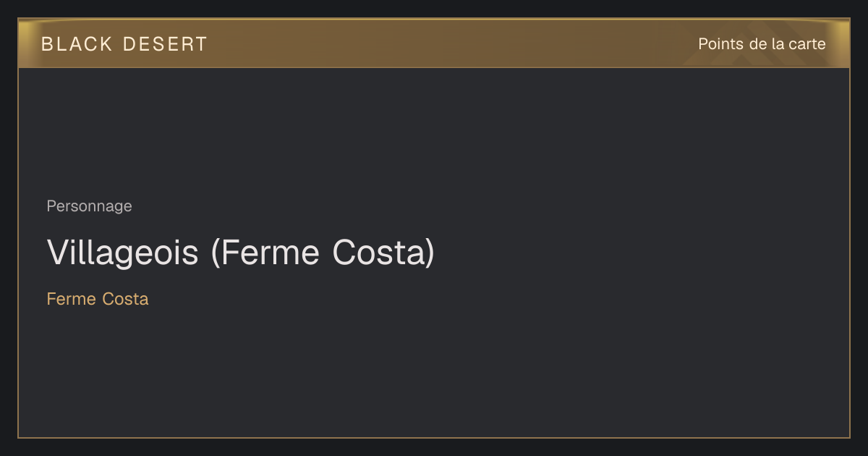Click the opening parenthesis in the title
Viewport: 868px width, 456px height.
(x=215, y=253)
